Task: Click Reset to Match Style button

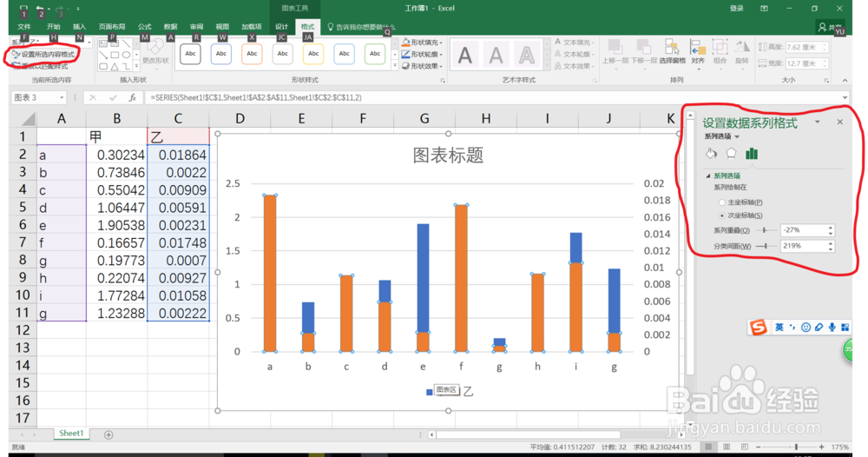Action: pos(40,66)
